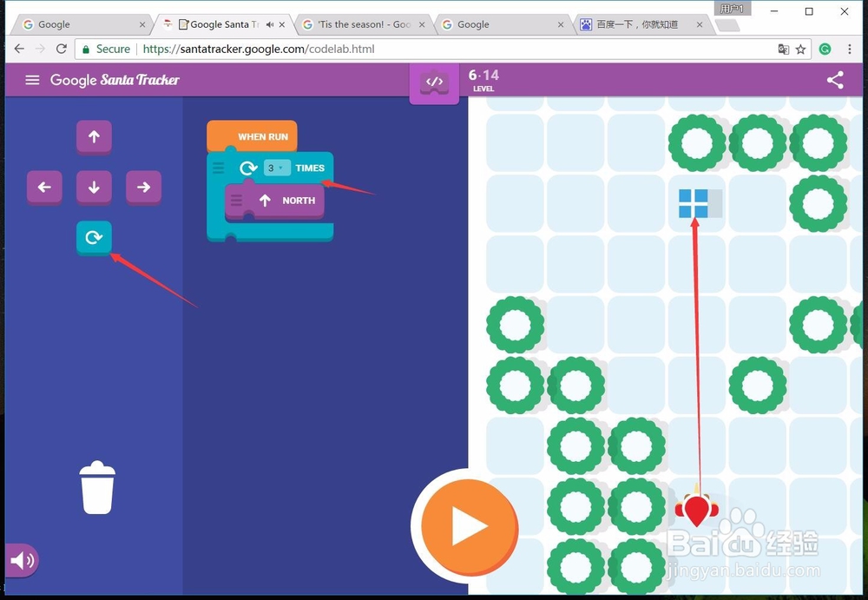Screen dimensions: 868x600
Task: Switch to the first Google tab
Action: (x=83, y=24)
